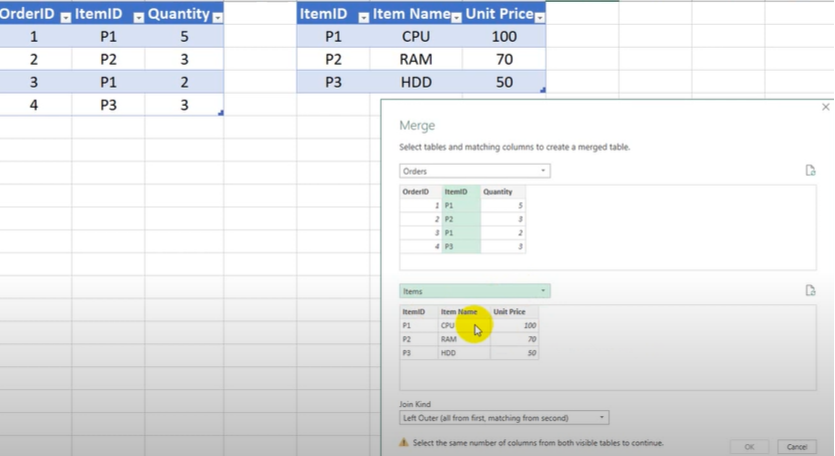
Task: Select Quantity column header in Orders preview
Action: pos(498,191)
